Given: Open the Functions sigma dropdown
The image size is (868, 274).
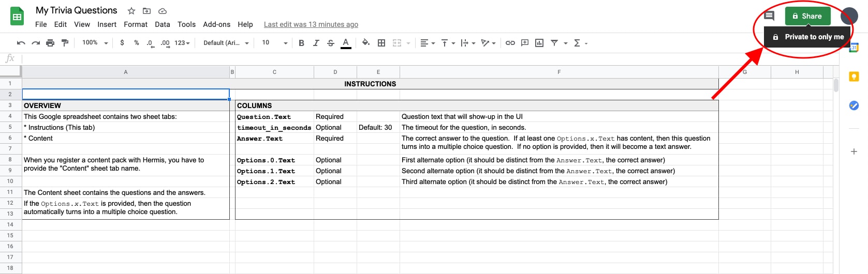Looking at the screenshot, I should tap(580, 43).
